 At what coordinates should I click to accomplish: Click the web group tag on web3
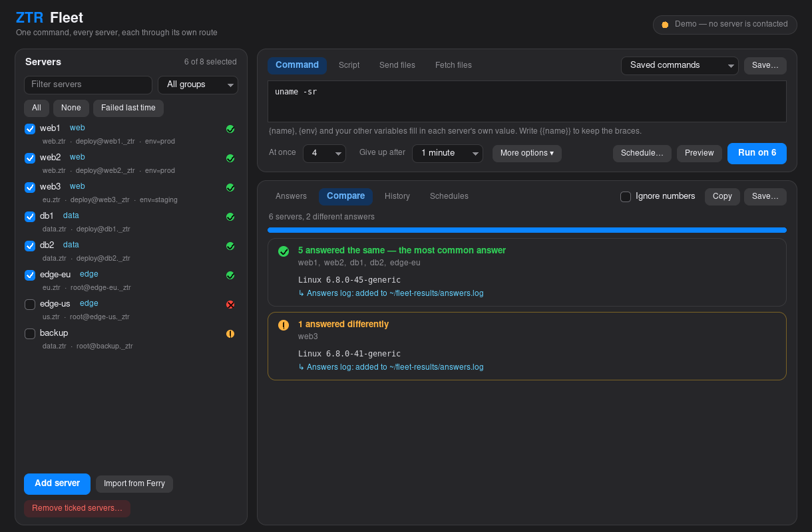(77, 187)
